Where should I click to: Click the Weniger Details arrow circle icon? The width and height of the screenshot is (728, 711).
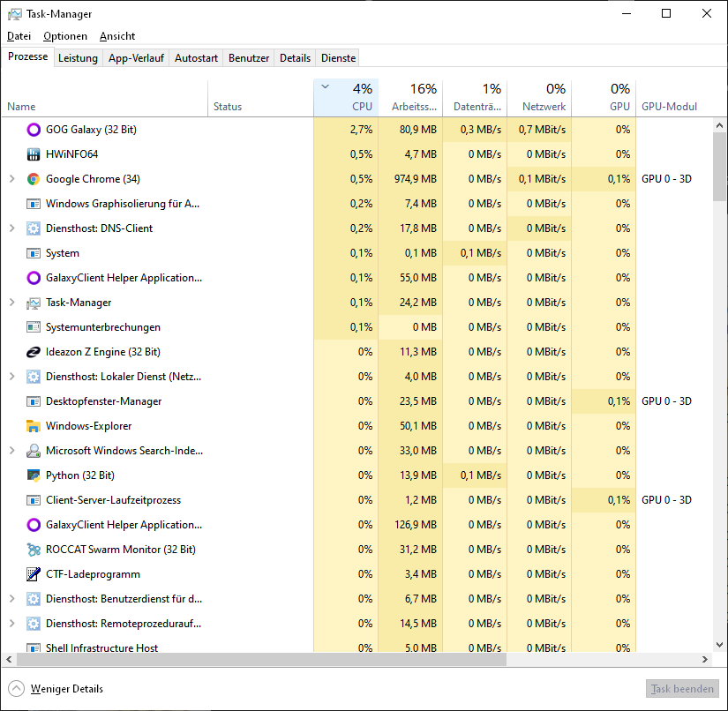click(x=16, y=689)
